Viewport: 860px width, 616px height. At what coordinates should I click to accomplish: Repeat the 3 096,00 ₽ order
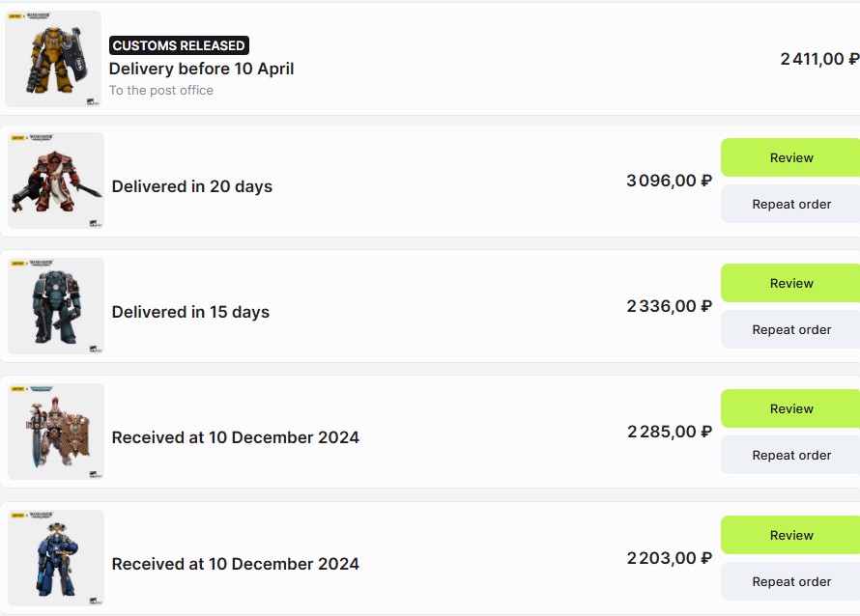[x=790, y=204]
